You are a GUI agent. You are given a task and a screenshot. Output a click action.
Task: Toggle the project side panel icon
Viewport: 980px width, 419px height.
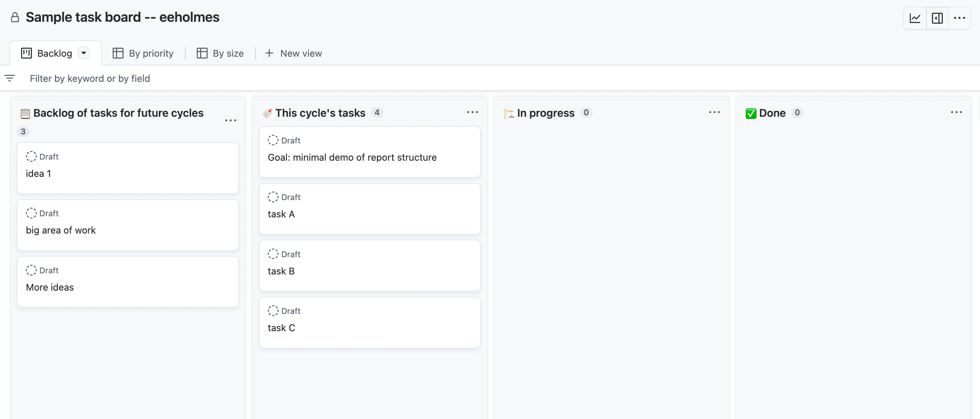(x=937, y=18)
